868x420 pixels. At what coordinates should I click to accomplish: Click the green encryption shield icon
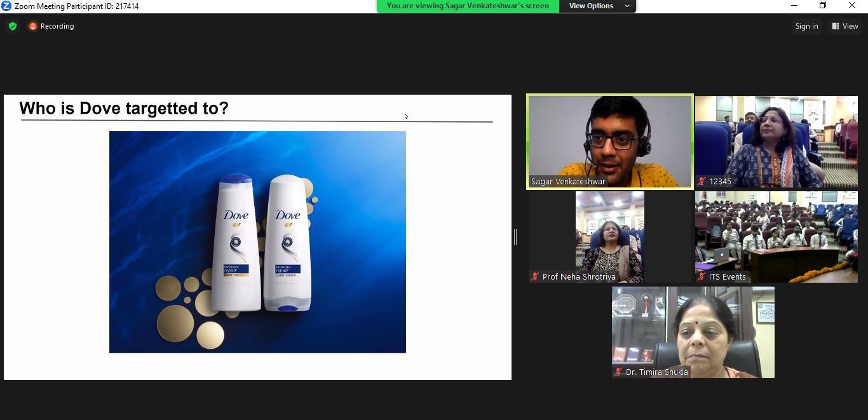[x=13, y=26]
